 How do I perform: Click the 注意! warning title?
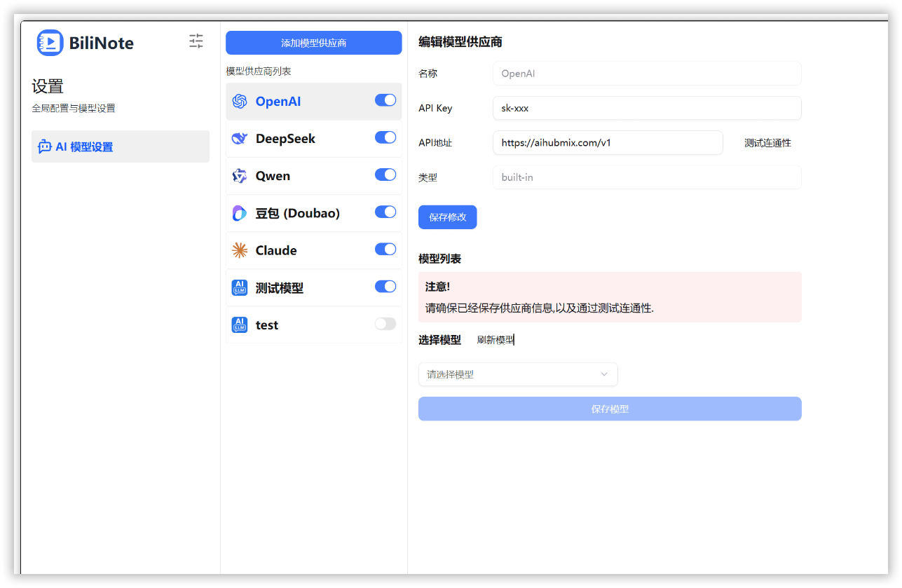pos(438,287)
